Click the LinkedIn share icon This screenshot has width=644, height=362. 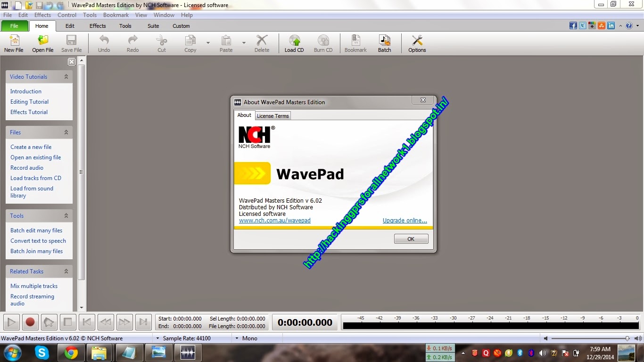click(x=611, y=26)
